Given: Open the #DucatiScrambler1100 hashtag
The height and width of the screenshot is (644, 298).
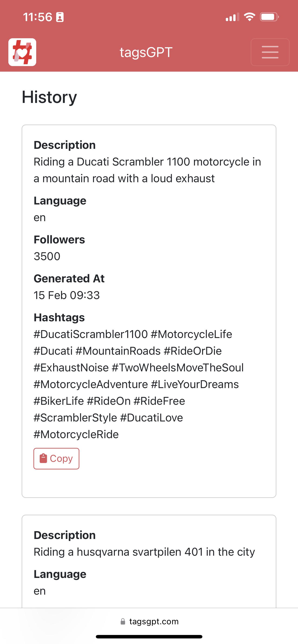Looking at the screenshot, I should 90,334.
